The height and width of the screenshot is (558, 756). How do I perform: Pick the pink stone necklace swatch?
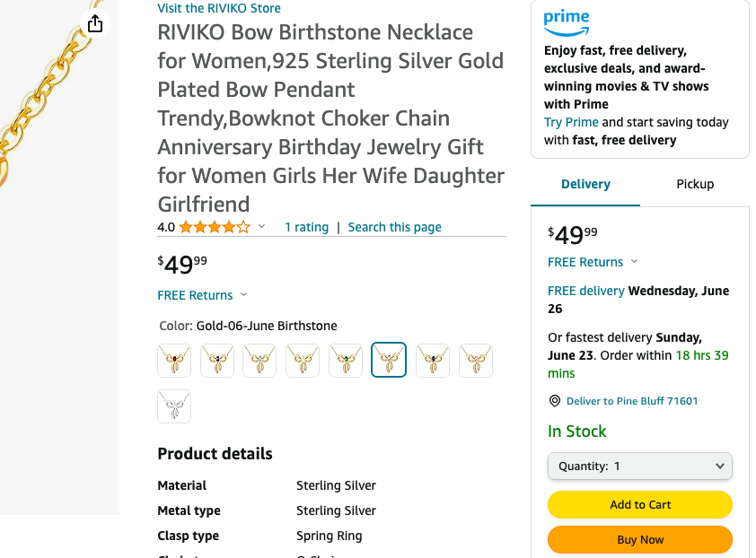click(476, 360)
